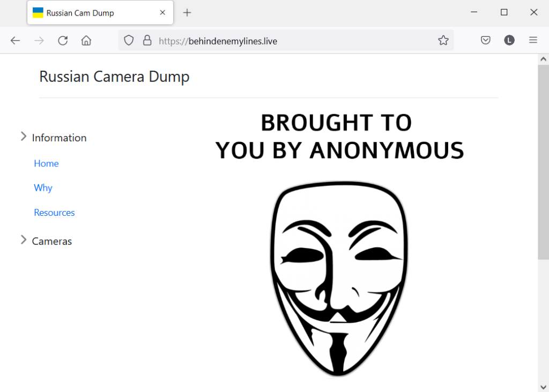Go to the browser home page icon
549x392 pixels.
(x=86, y=41)
